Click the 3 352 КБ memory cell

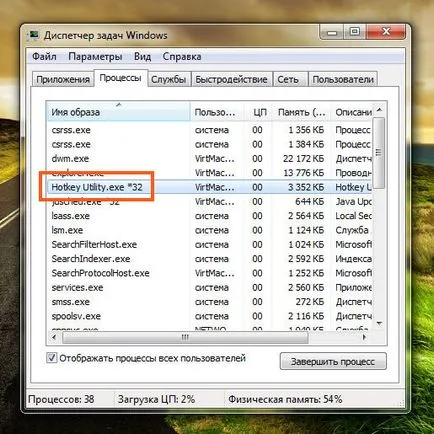[306, 187]
